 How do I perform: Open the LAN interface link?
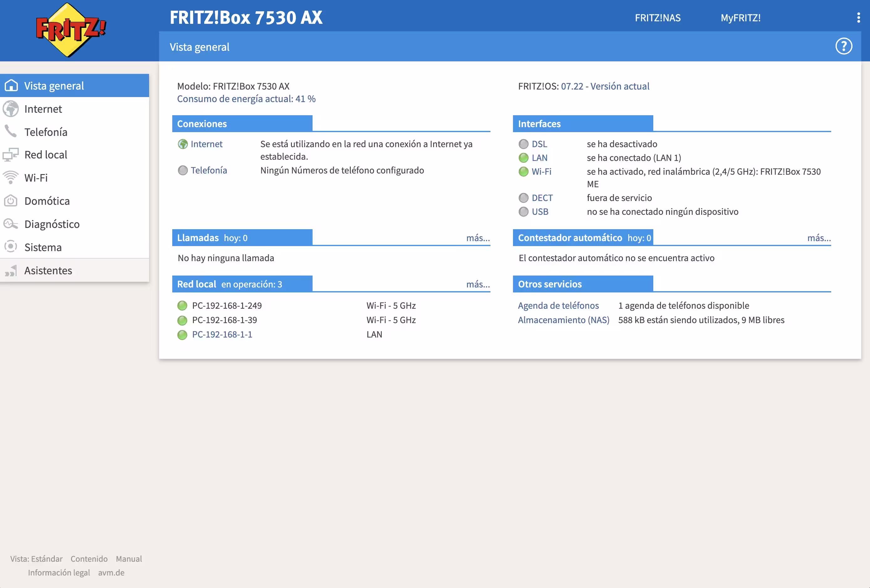[x=540, y=158]
